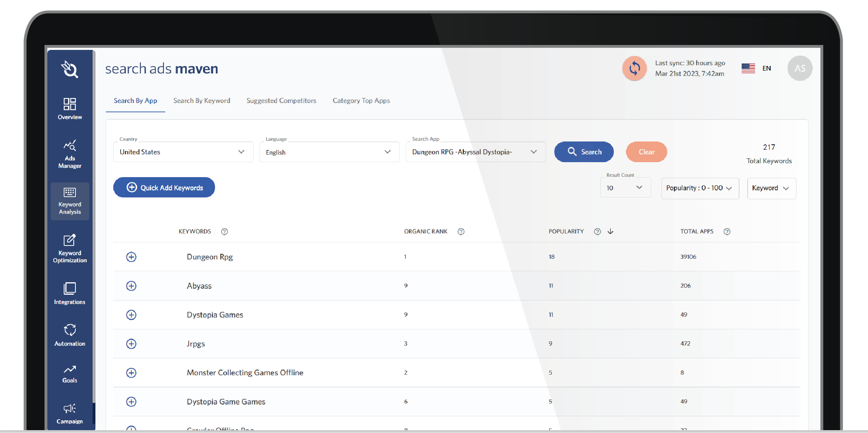
Task: Open the Keyword filter dropdown
Action: click(772, 188)
